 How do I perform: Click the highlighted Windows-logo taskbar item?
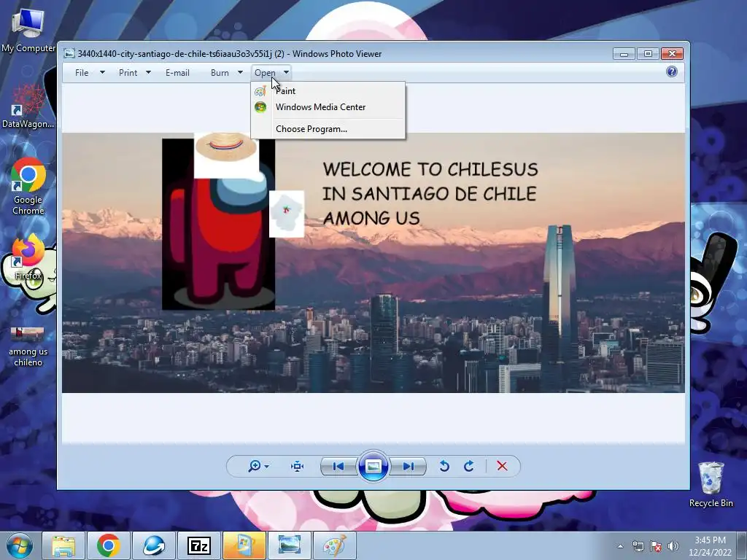pyautogui.click(x=244, y=545)
